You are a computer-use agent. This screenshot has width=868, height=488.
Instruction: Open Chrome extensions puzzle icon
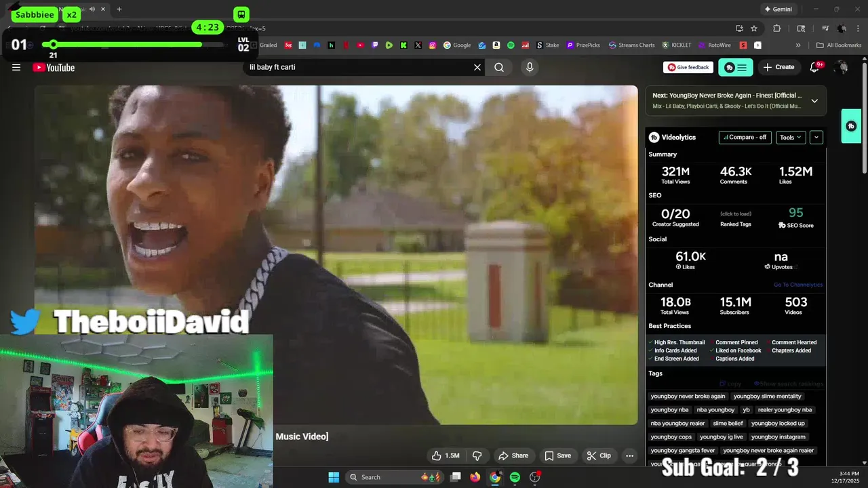777,28
